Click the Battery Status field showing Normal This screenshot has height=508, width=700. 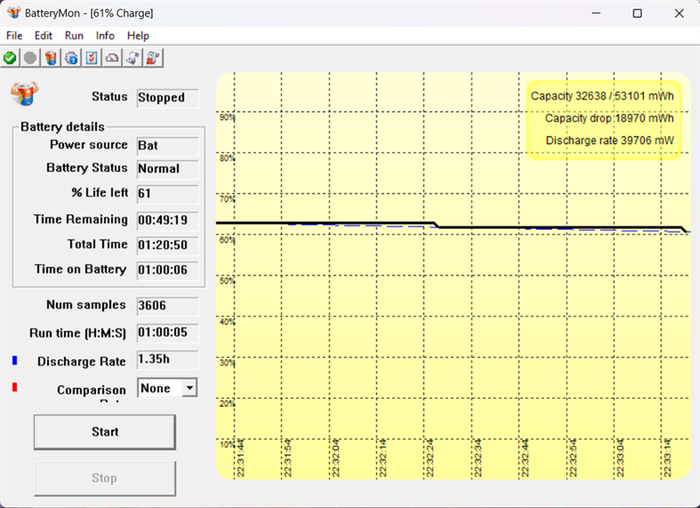pos(167,169)
